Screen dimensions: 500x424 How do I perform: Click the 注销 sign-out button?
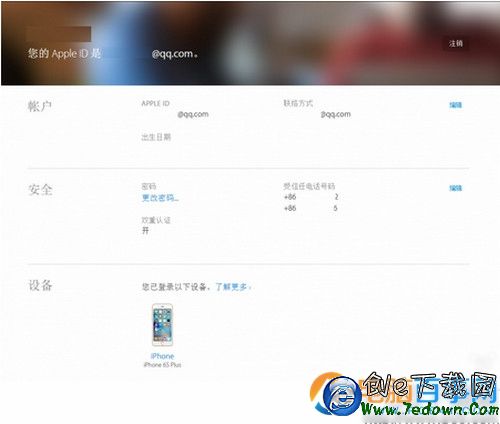click(x=455, y=43)
